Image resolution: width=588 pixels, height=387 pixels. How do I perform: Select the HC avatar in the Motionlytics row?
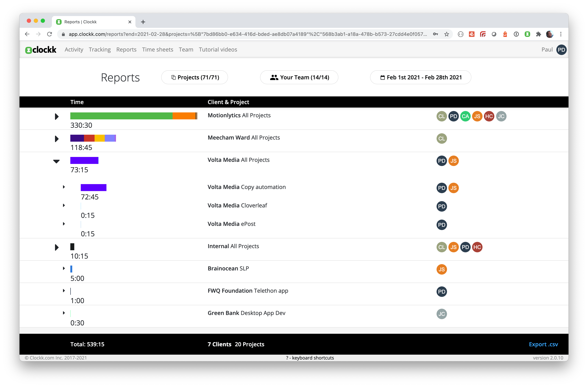pyautogui.click(x=489, y=116)
